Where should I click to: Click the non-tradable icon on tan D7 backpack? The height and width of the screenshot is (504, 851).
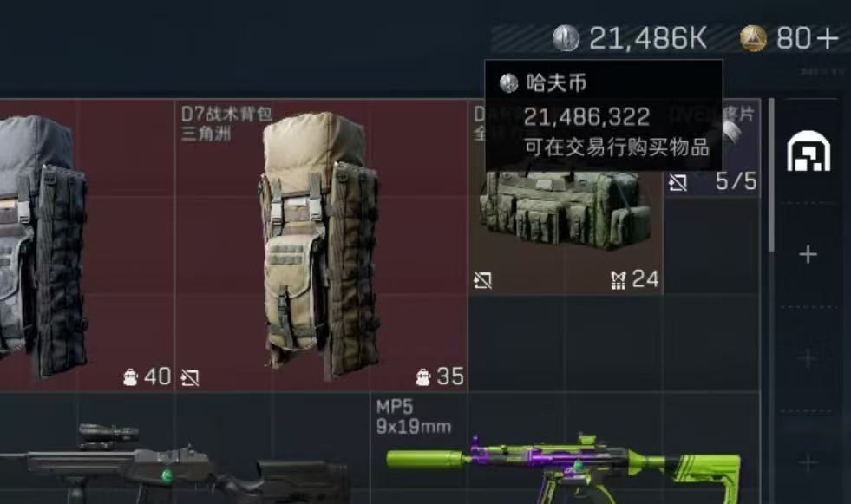tap(190, 377)
